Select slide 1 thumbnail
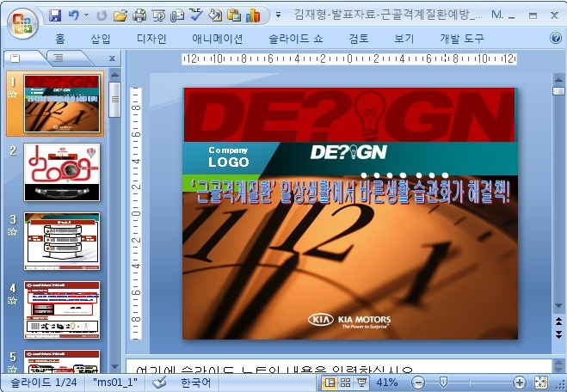Image resolution: width=567 pixels, height=392 pixels. point(61,103)
